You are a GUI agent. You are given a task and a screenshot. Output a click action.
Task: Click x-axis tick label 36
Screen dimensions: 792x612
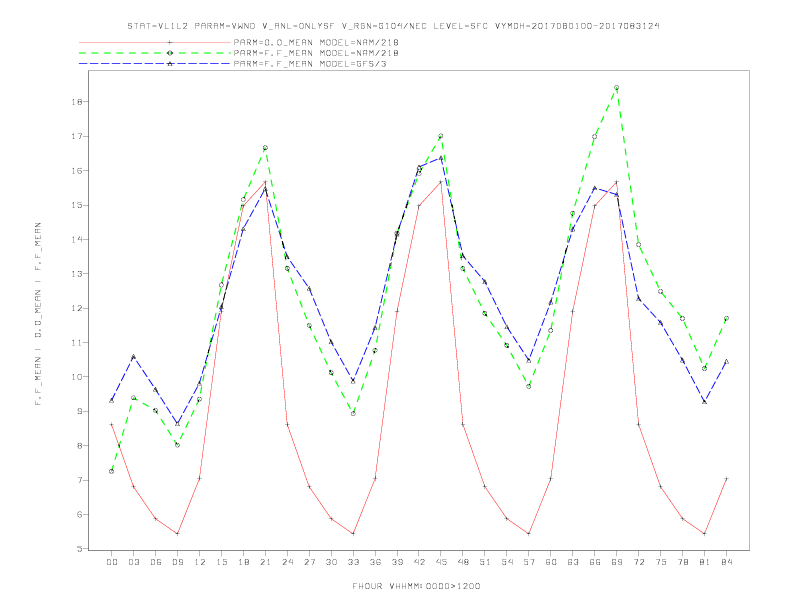375,562
